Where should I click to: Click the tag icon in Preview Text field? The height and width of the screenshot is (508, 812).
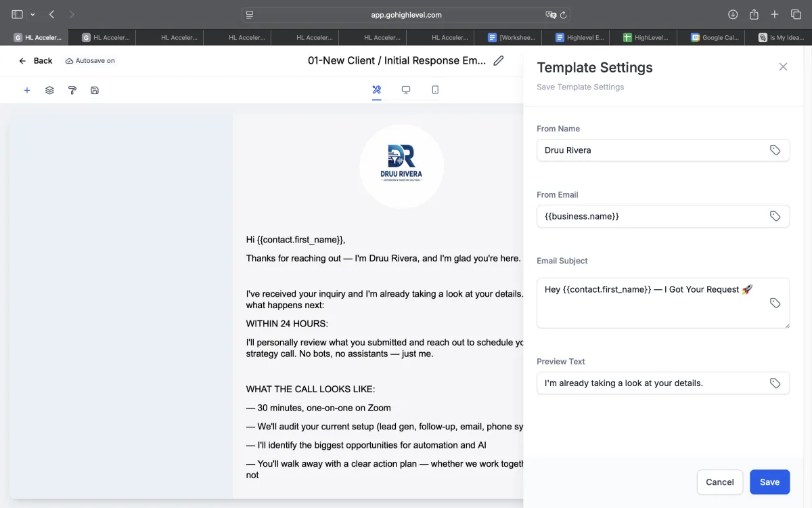click(775, 383)
